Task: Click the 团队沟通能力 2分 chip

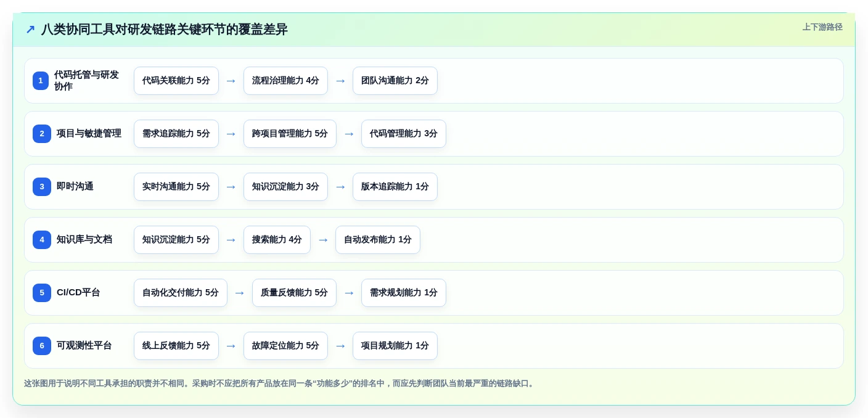Action: point(395,81)
